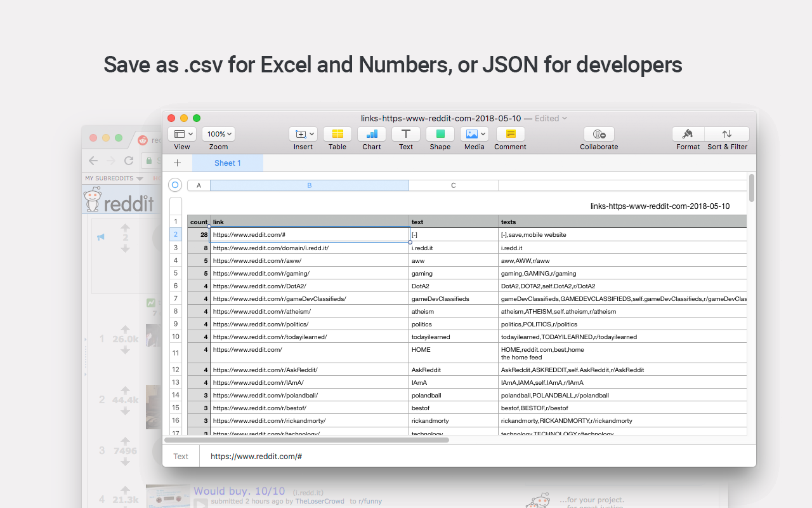The image size is (812, 508).
Task: Downvote the post with score 44.4k
Action: pyautogui.click(x=125, y=410)
